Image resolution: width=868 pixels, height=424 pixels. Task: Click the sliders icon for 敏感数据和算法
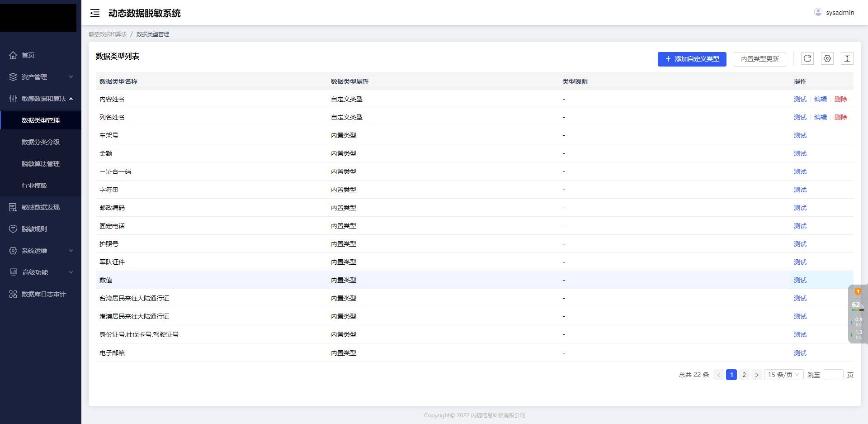coord(13,99)
